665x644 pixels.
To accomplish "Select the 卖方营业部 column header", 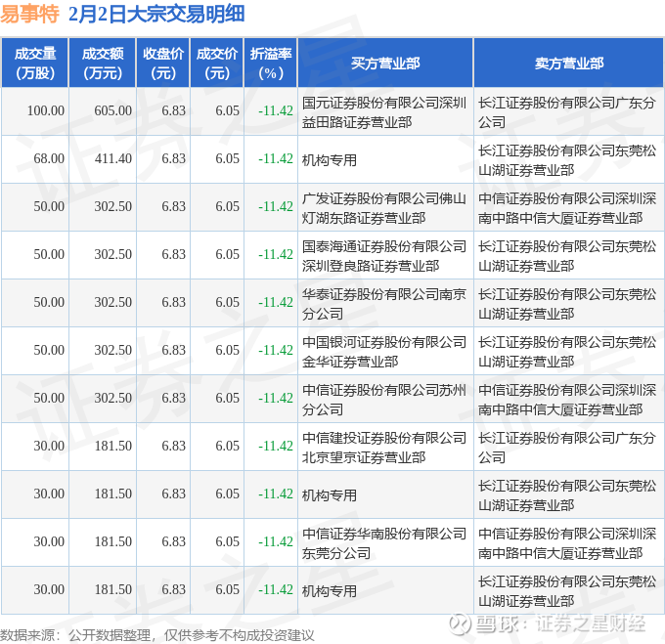I will (569, 64).
